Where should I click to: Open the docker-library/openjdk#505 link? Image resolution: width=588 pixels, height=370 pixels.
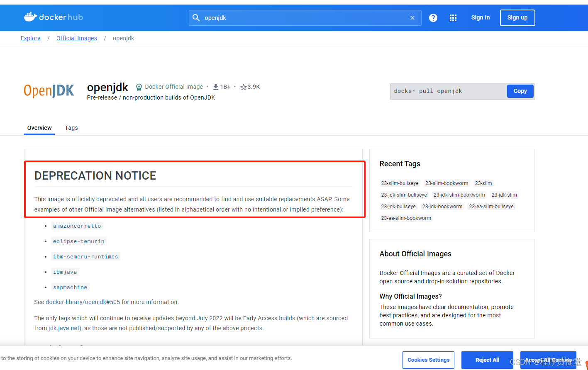click(x=83, y=302)
